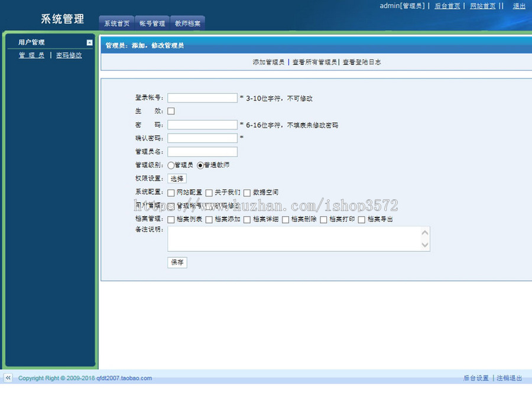Enable the 生效 checkbox
The image size is (532, 408).
[x=170, y=111]
